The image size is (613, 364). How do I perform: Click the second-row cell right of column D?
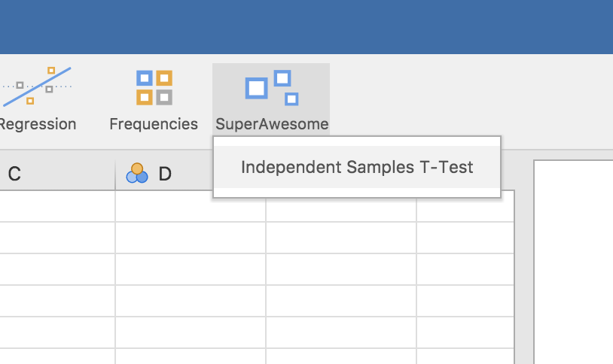[340, 238]
